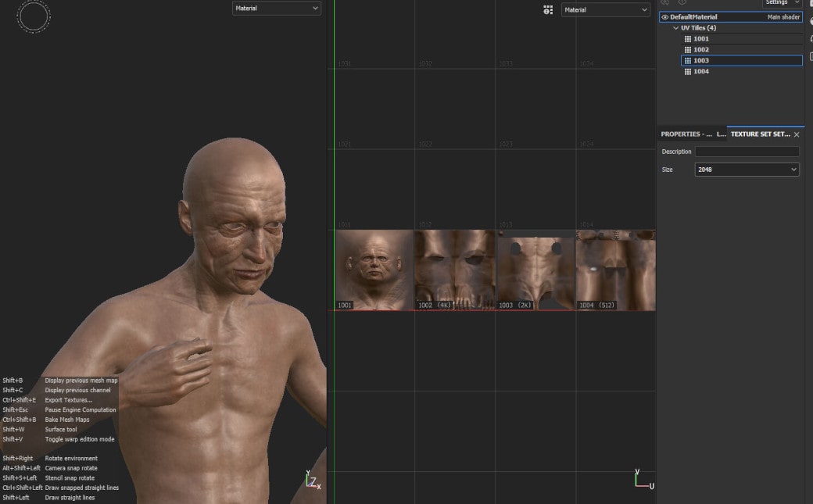Open the Material dropdown above the 3D viewport

[x=276, y=8]
